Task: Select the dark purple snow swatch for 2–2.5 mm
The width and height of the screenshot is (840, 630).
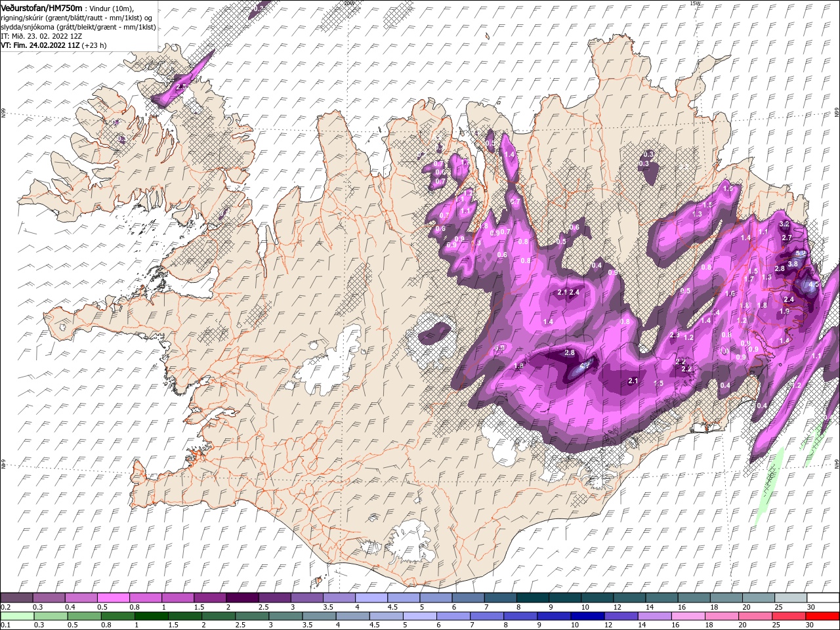Action: pos(243,597)
